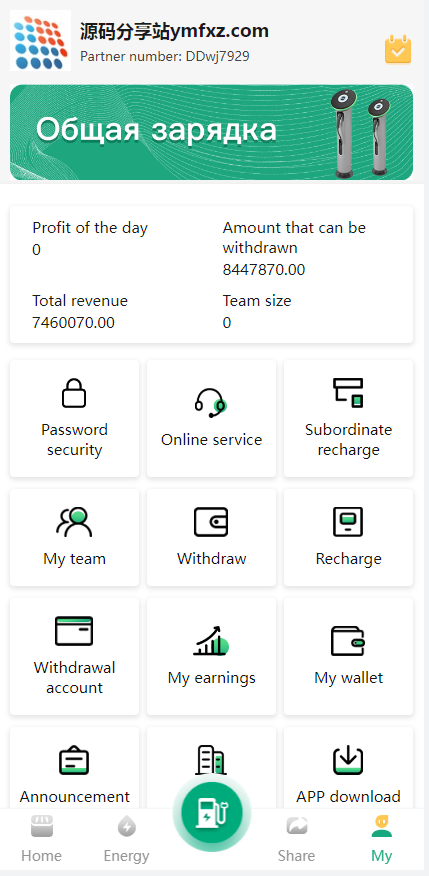Open Withdrawal account card icon
This screenshot has height=876, width=429.
tap(74, 631)
